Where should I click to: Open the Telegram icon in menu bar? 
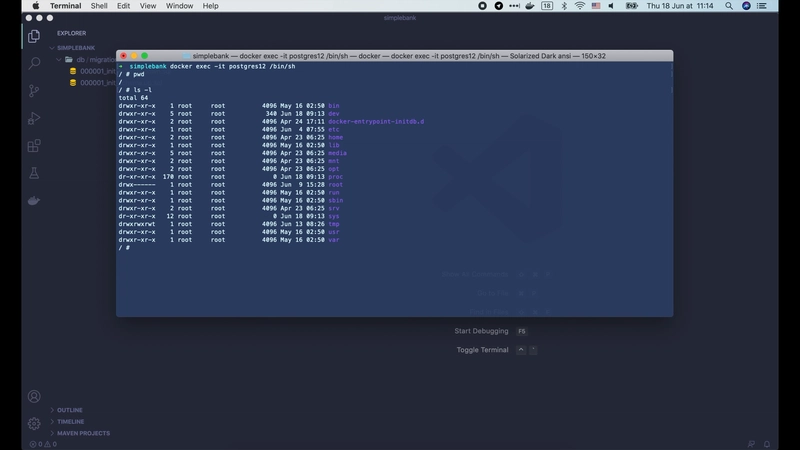[x=498, y=6]
